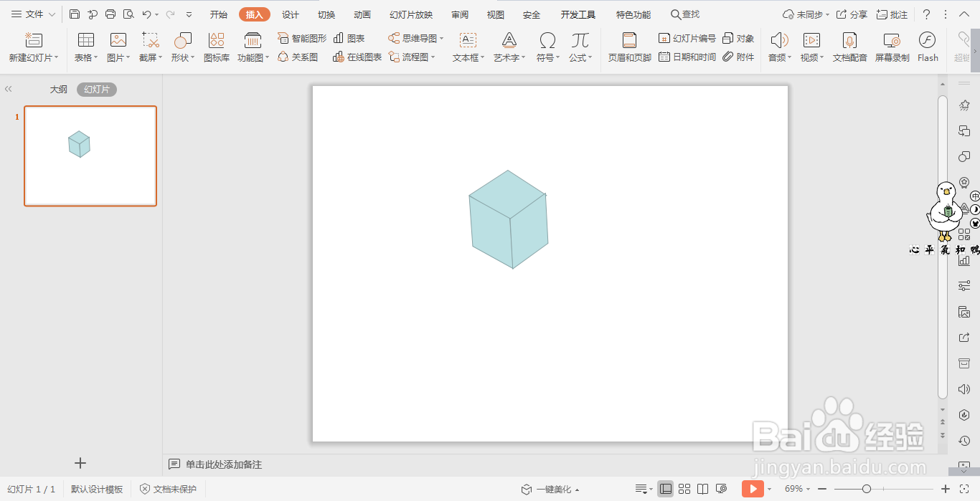Open the quick access customize dropdown
The image size is (980, 501).
[x=189, y=14]
